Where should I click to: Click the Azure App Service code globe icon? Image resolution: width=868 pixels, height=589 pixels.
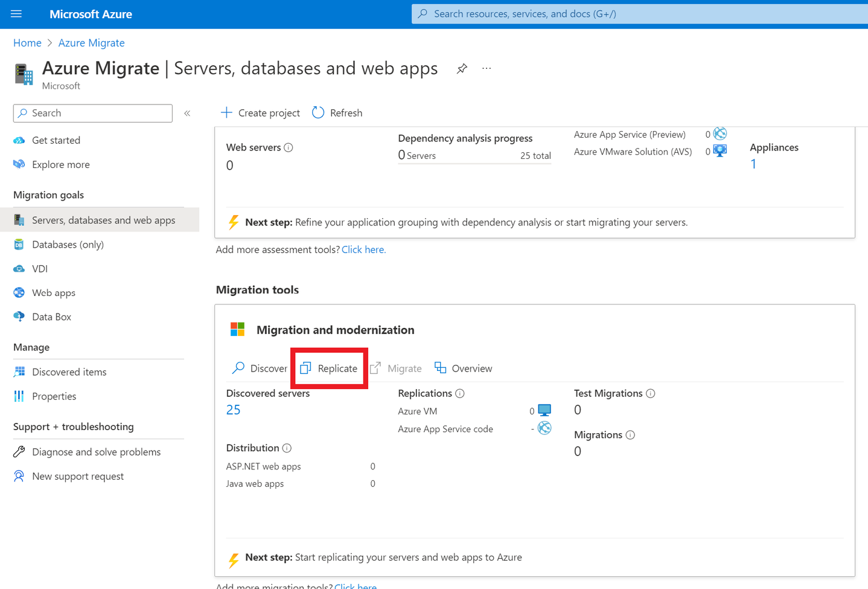click(544, 428)
